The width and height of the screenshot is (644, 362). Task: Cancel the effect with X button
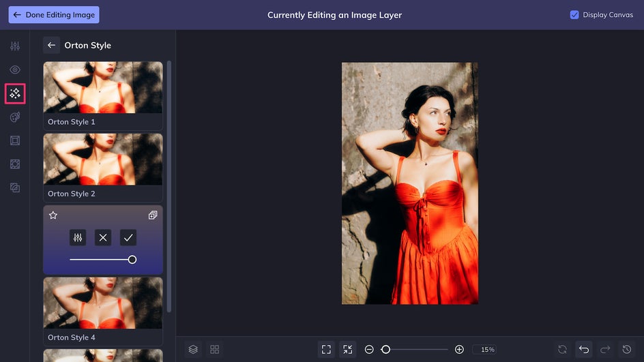103,237
